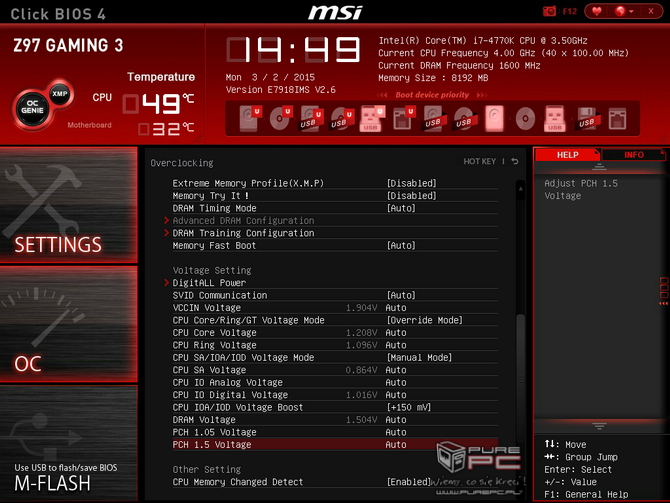Image resolution: width=670 pixels, height=503 pixels.
Task: Select the USB optical drive icon without UEFI badge
Action: click(x=465, y=118)
